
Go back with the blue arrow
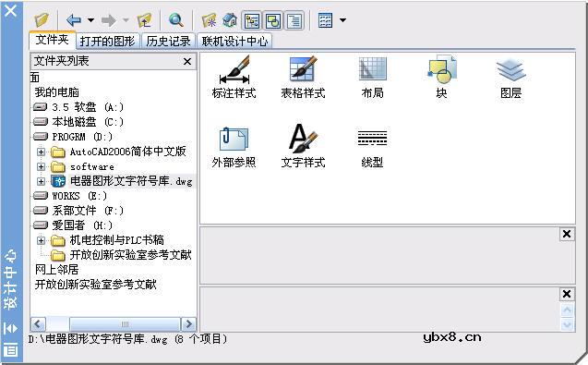74,20
